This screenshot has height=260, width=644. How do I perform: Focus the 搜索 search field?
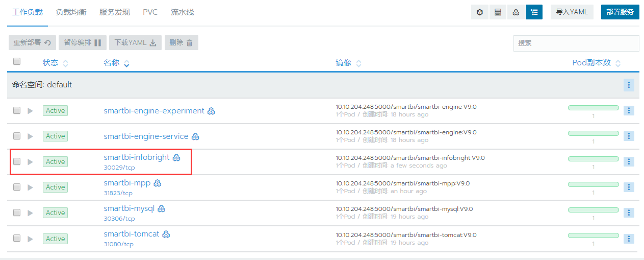click(x=576, y=43)
